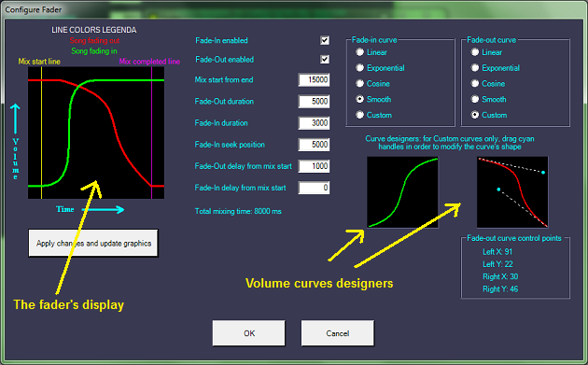Screen dimensions: 588x365
Task: Click the Mix start from end field
Action: click(x=314, y=79)
